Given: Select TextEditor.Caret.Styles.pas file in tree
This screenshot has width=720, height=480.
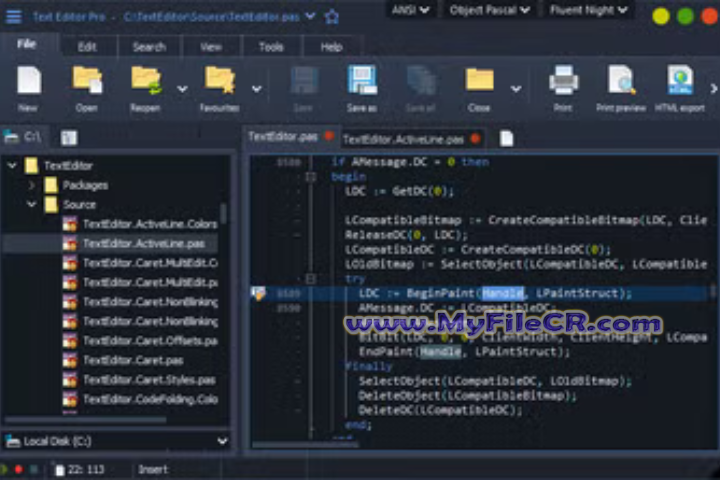Looking at the screenshot, I should tap(149, 380).
